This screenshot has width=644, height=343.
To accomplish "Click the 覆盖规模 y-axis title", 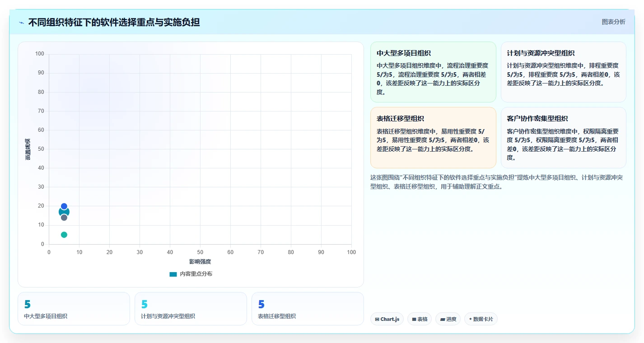I will [28, 149].
